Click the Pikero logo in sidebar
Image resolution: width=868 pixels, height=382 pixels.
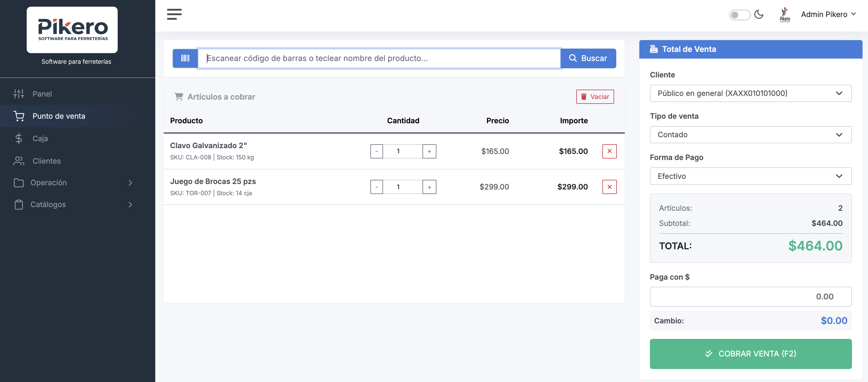72,30
